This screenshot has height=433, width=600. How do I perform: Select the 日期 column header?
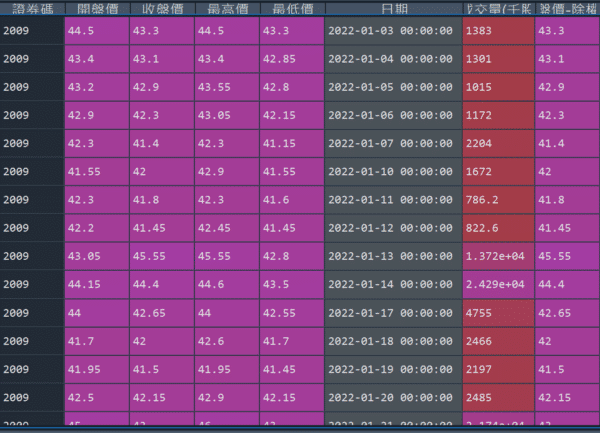click(393, 9)
